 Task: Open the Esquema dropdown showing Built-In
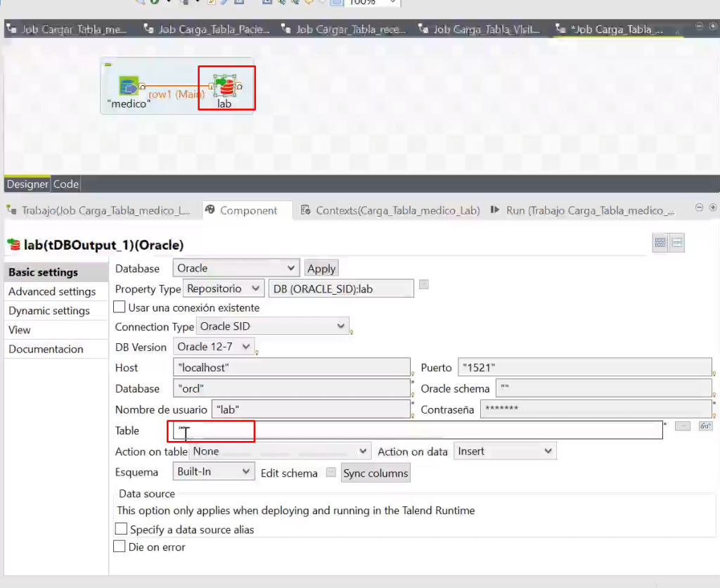214,472
